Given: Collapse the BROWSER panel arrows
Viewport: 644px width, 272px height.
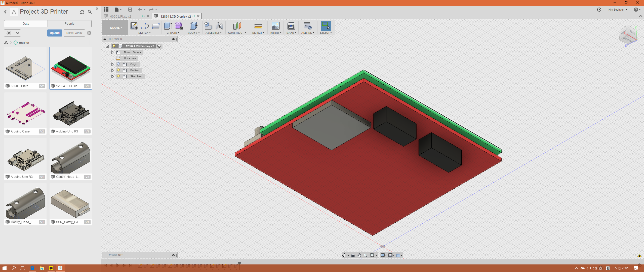Looking at the screenshot, I should (105, 39).
